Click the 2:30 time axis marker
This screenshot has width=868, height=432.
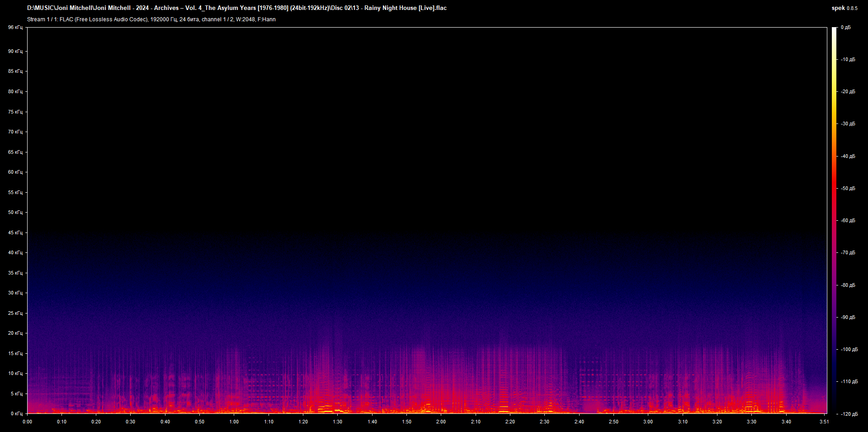point(544,422)
